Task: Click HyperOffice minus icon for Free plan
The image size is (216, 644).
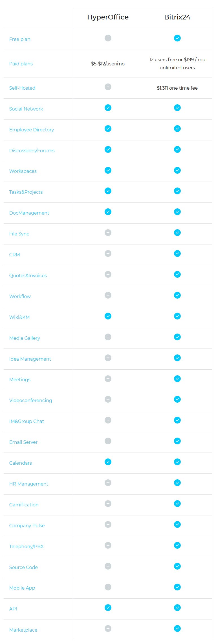Action: pyautogui.click(x=108, y=38)
